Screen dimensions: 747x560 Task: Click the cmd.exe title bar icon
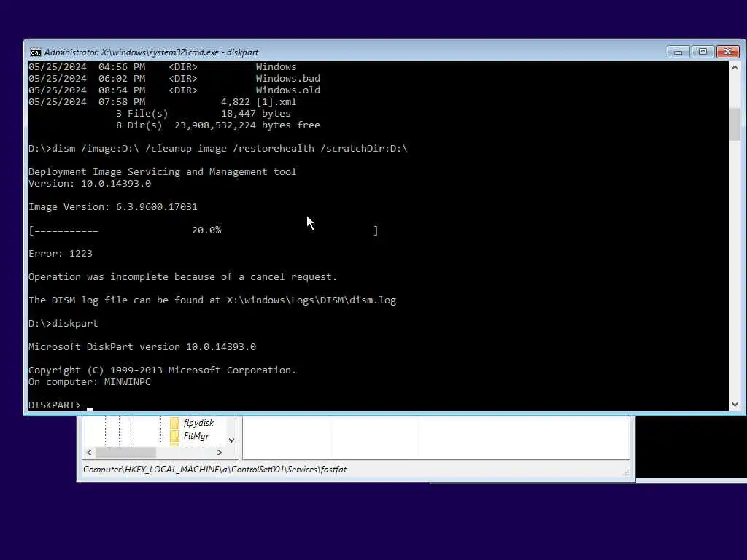(35, 52)
